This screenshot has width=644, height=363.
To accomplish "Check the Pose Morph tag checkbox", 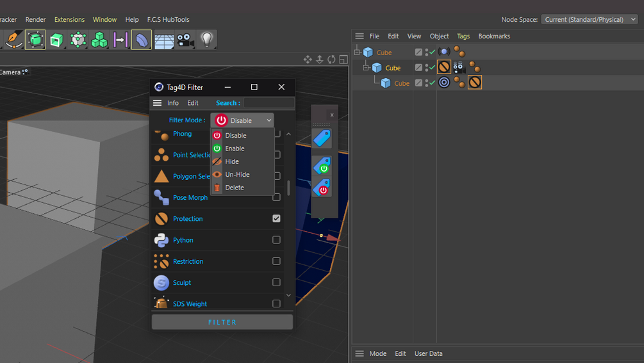I will [276, 198].
